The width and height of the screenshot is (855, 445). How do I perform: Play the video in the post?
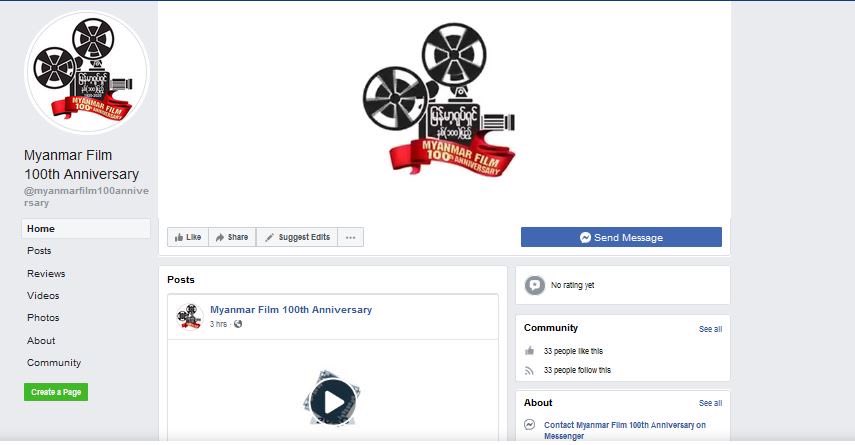332,402
